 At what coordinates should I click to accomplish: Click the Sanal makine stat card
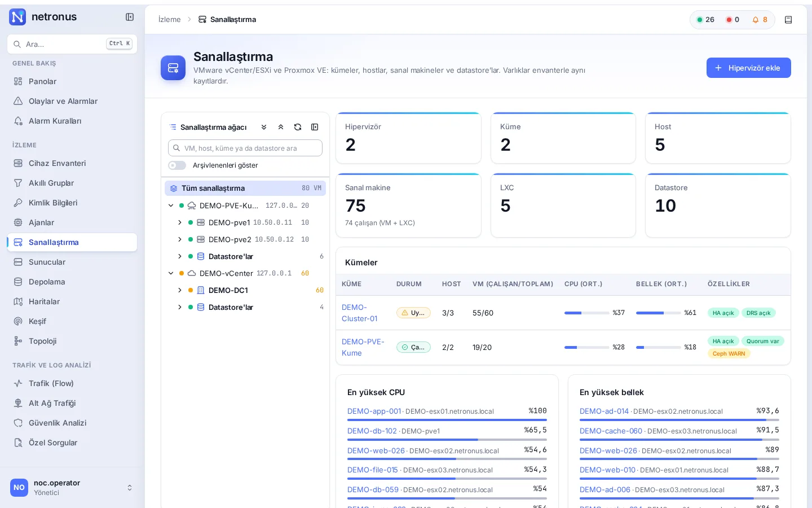pos(408,205)
